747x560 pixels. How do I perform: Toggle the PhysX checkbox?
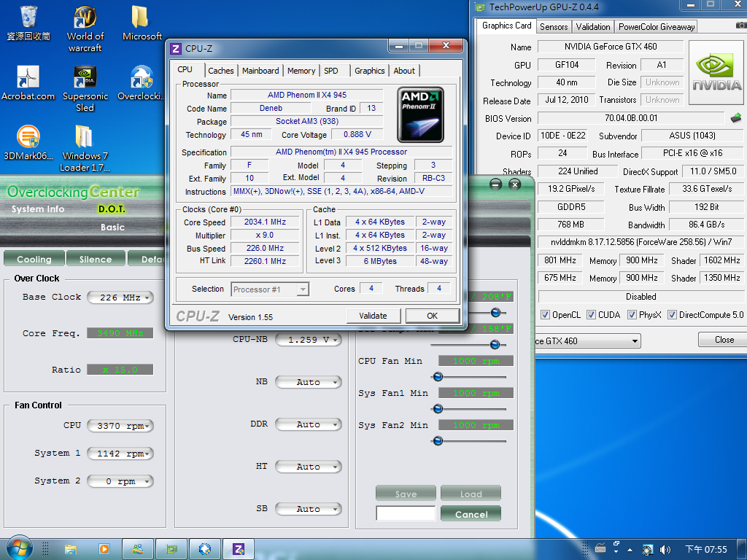[632, 315]
